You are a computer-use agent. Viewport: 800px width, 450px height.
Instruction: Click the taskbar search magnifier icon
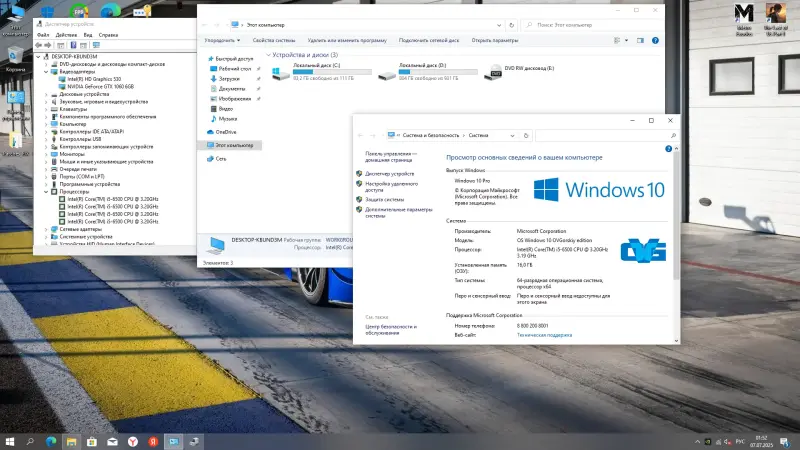click(x=30, y=441)
